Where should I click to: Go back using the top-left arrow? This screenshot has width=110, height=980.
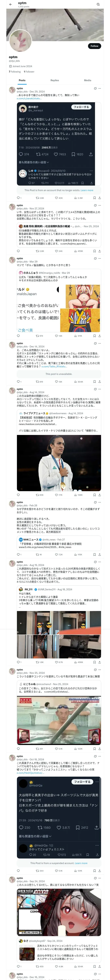click(11, 5)
